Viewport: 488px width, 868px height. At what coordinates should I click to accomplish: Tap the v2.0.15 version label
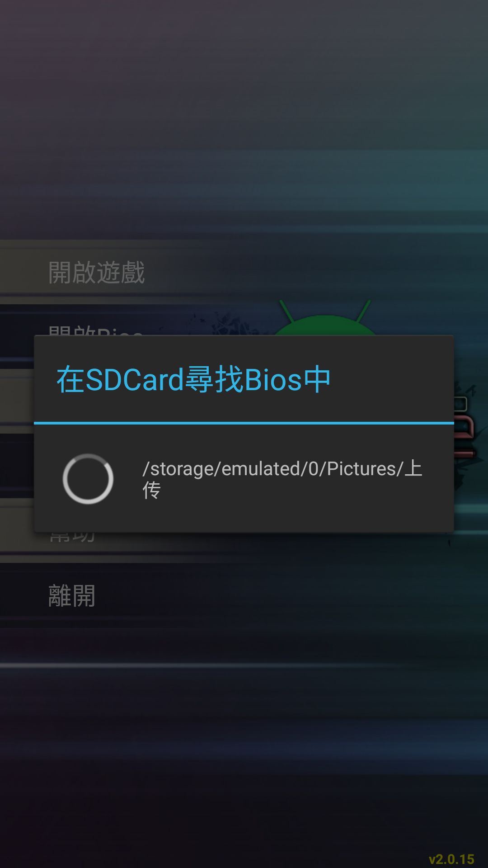pos(451,859)
